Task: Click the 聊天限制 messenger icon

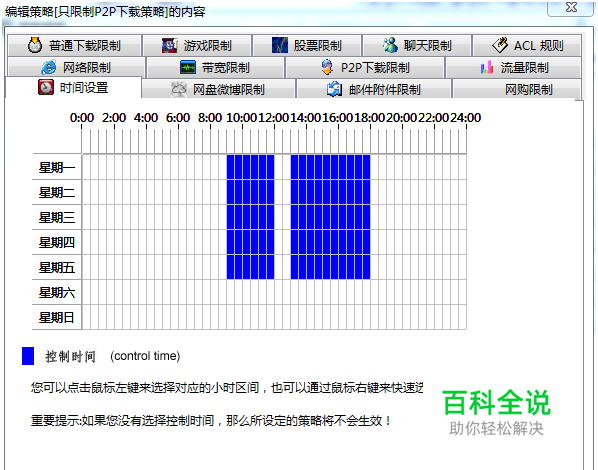Action: point(390,45)
